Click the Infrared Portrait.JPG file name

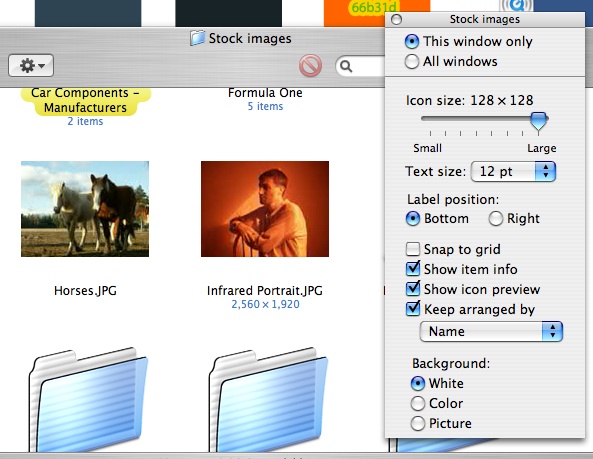coord(265,290)
